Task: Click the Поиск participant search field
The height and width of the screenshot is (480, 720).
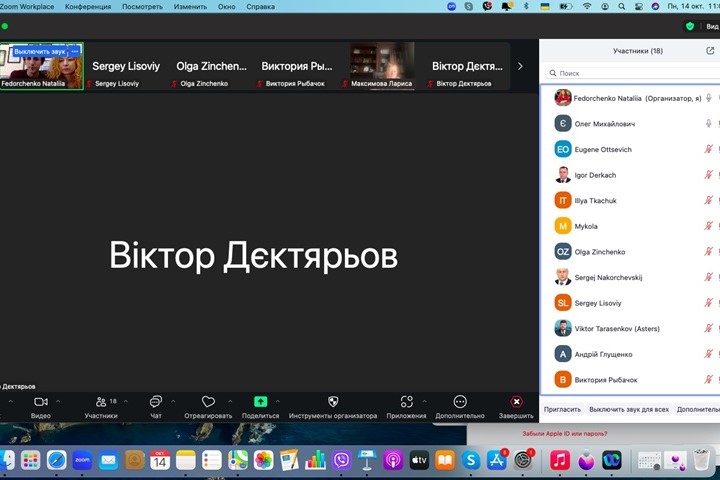Action: (x=630, y=73)
